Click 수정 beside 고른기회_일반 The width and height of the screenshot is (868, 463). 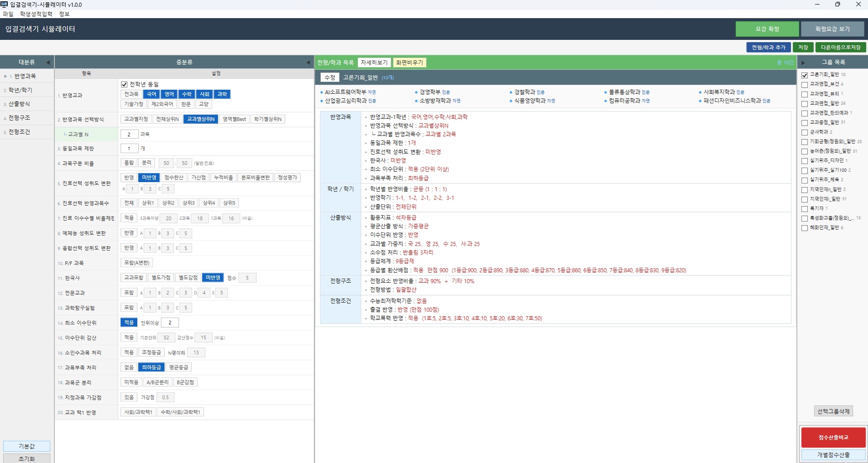coord(330,77)
